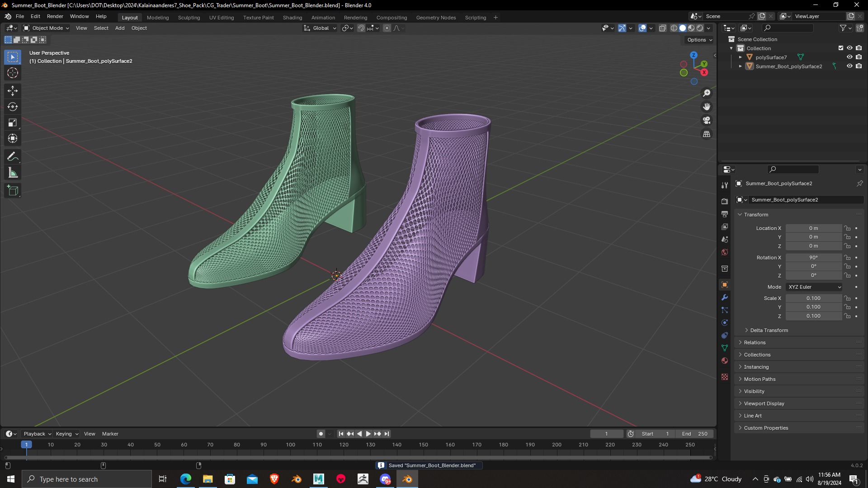Activate the Rotate tool
The width and height of the screenshot is (868, 488).
tap(13, 107)
